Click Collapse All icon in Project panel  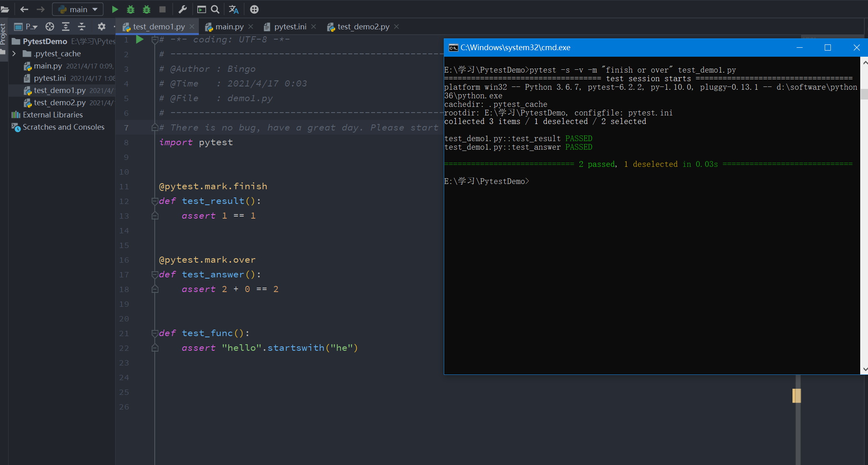coord(82,27)
